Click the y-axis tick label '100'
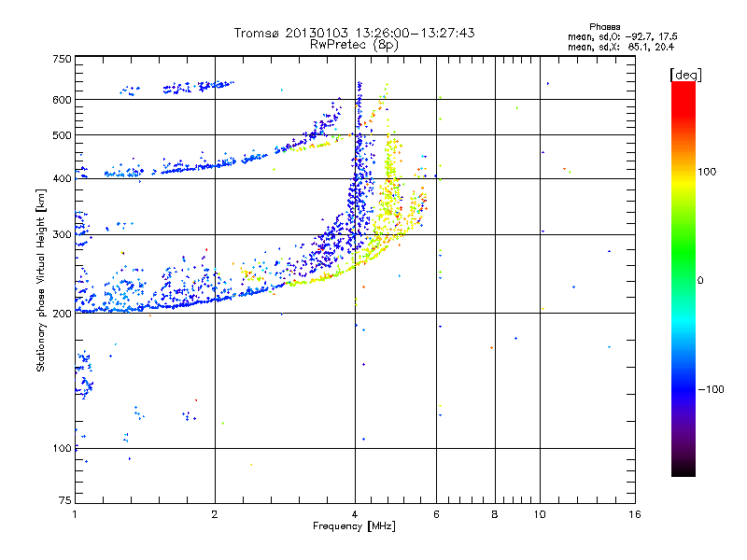Viewport: 747px width, 560px height. 62,448
